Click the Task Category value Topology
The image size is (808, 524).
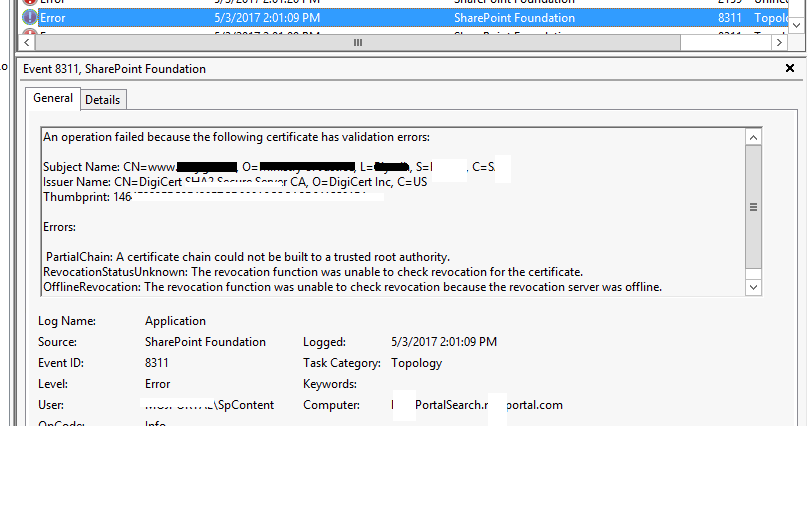pos(416,363)
